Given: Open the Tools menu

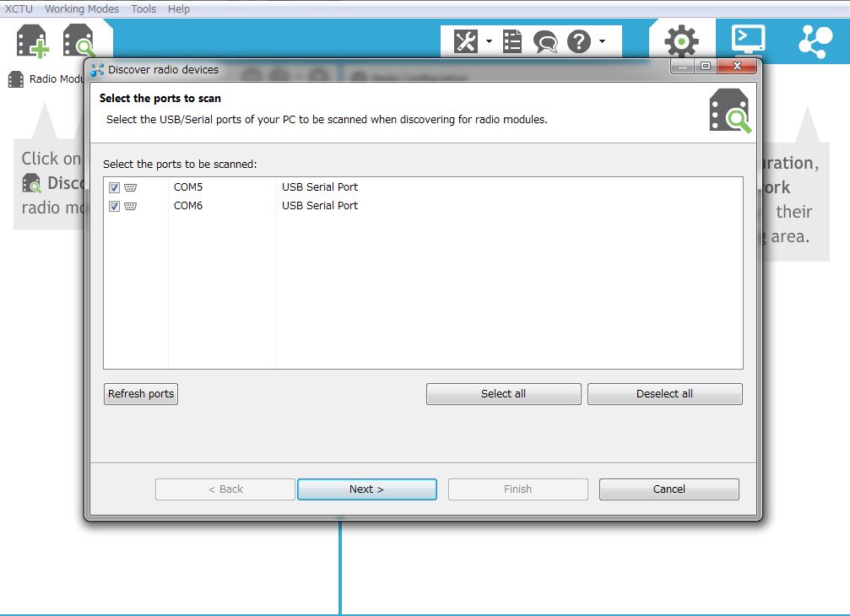Looking at the screenshot, I should 143,8.
